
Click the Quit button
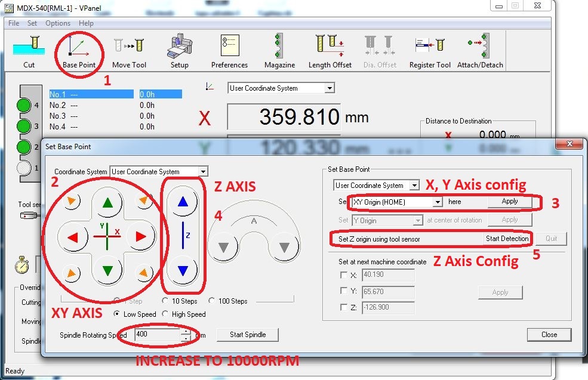551,239
